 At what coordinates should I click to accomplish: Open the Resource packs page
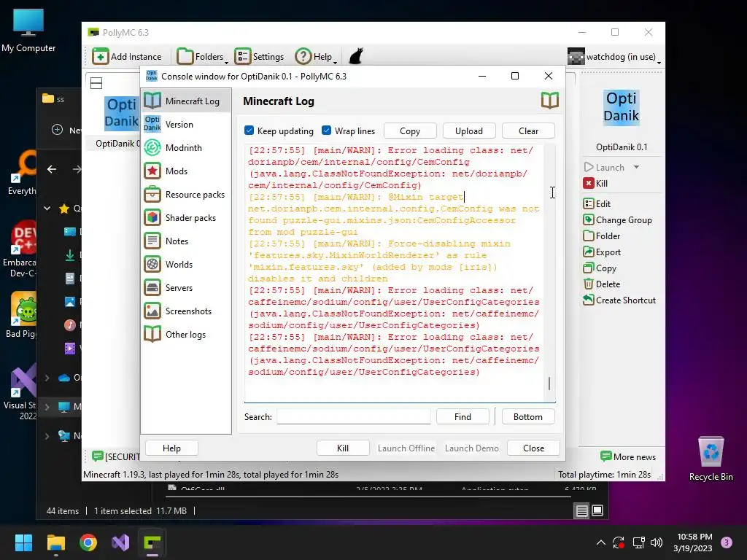pyautogui.click(x=186, y=194)
